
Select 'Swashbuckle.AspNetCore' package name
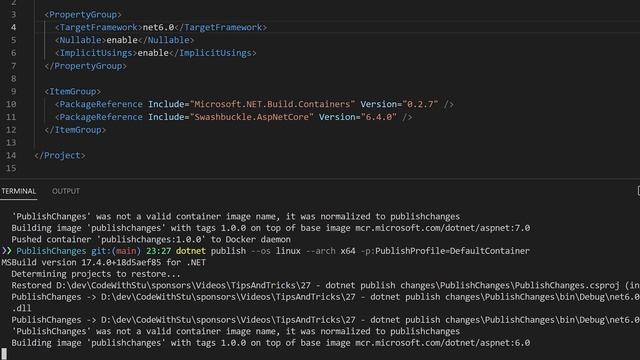point(252,117)
